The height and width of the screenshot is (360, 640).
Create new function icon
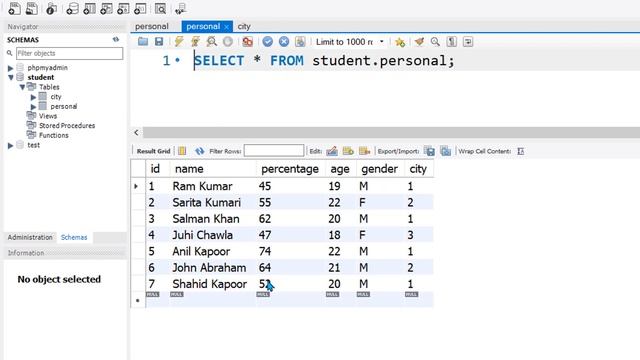(140, 8)
